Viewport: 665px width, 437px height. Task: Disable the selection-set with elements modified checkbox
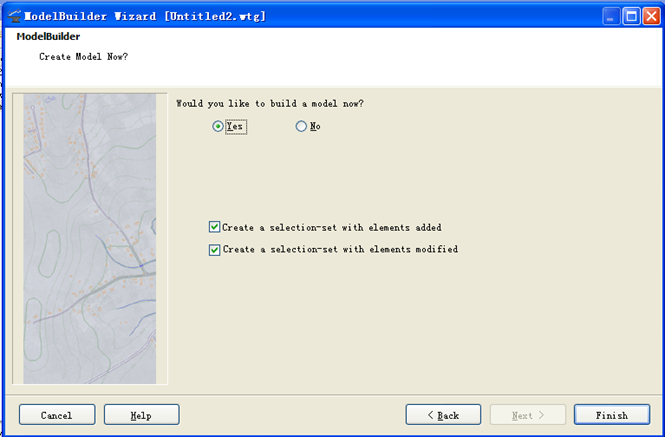coord(215,250)
